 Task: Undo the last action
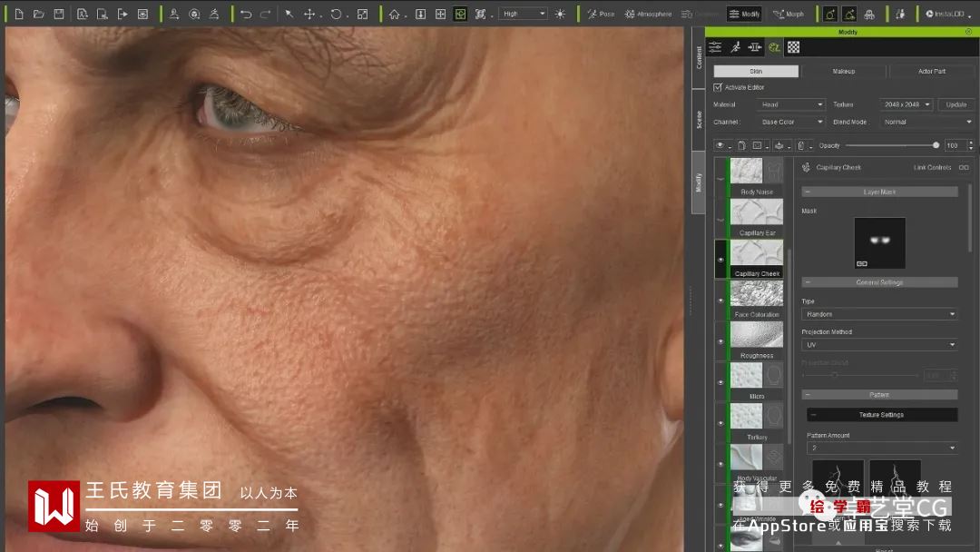pos(246,14)
